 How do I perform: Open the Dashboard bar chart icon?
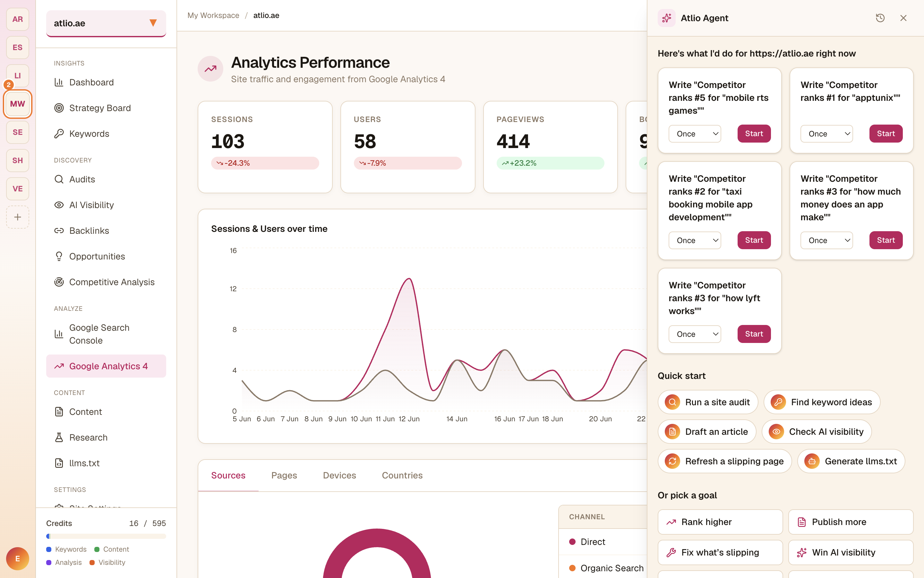(x=59, y=82)
